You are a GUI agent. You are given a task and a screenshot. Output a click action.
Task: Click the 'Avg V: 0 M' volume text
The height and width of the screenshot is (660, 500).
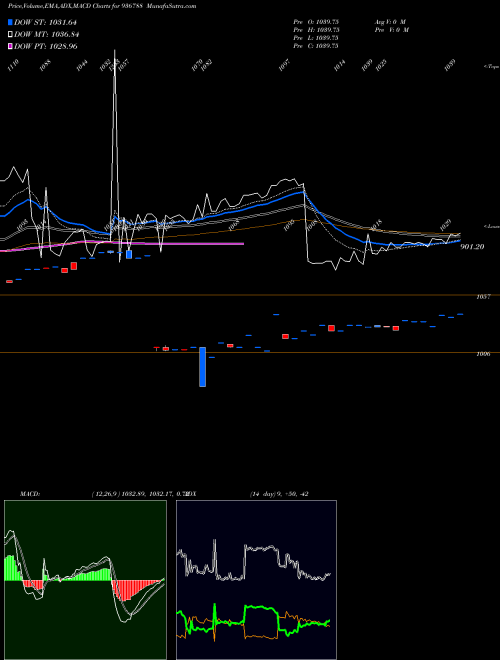390,22
